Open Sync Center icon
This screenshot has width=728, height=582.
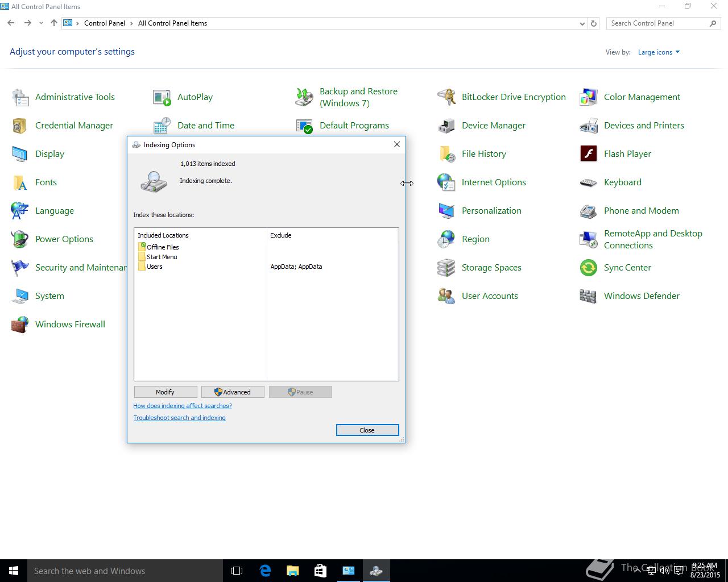click(x=589, y=268)
